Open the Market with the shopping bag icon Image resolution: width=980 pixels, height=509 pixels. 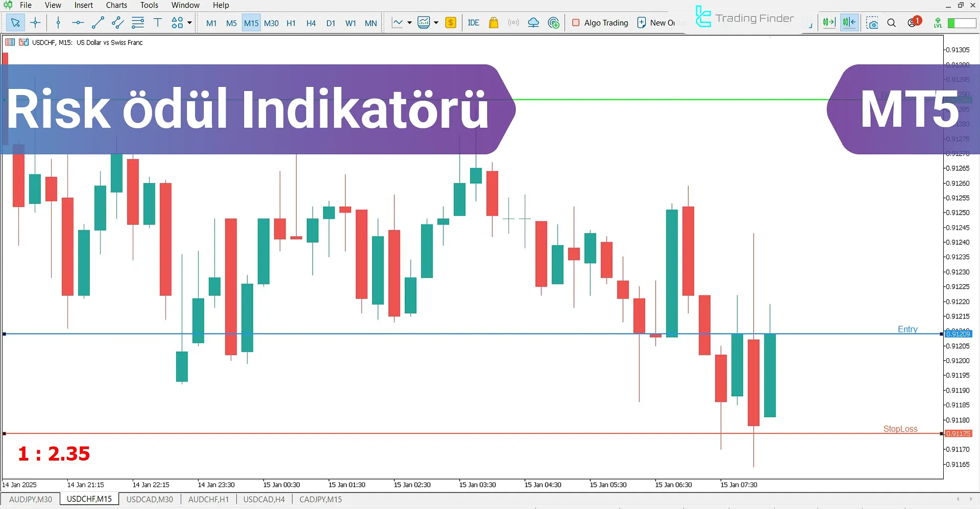[493, 22]
